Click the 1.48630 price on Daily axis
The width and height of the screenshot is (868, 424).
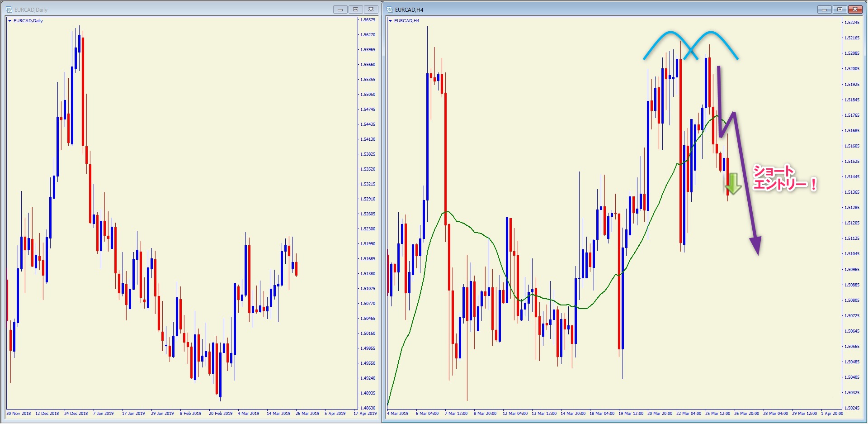click(368, 408)
